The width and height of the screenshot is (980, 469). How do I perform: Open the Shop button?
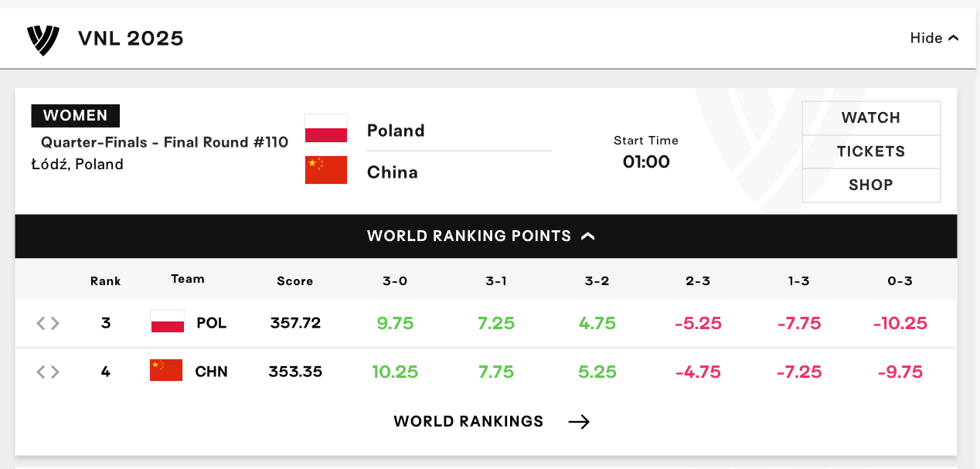871,185
